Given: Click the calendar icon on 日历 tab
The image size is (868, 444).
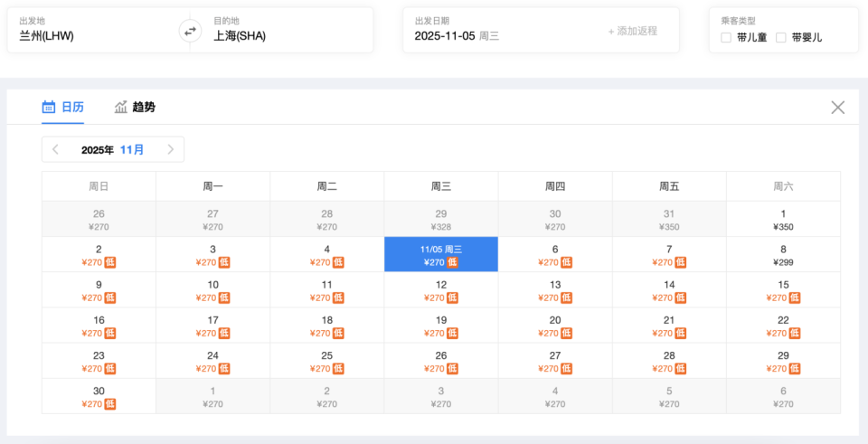Looking at the screenshot, I should click(49, 108).
